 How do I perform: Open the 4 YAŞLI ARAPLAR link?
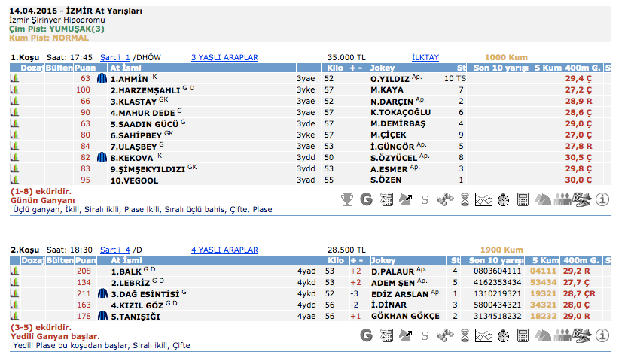pyautogui.click(x=224, y=250)
